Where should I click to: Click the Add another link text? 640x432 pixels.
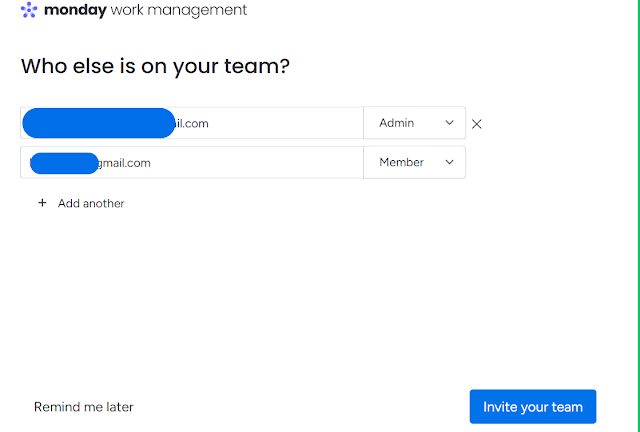click(x=91, y=203)
